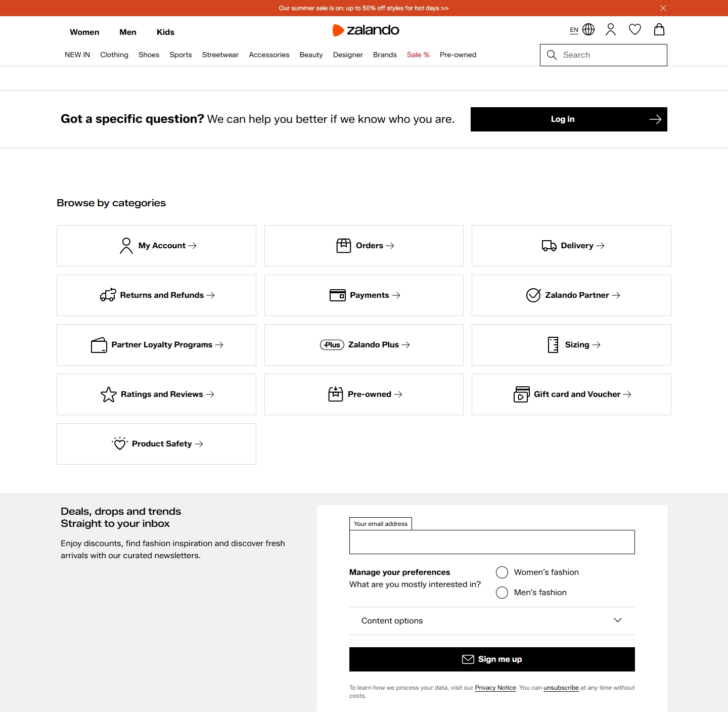Click the Search input field
728x718 pixels.
[604, 55]
